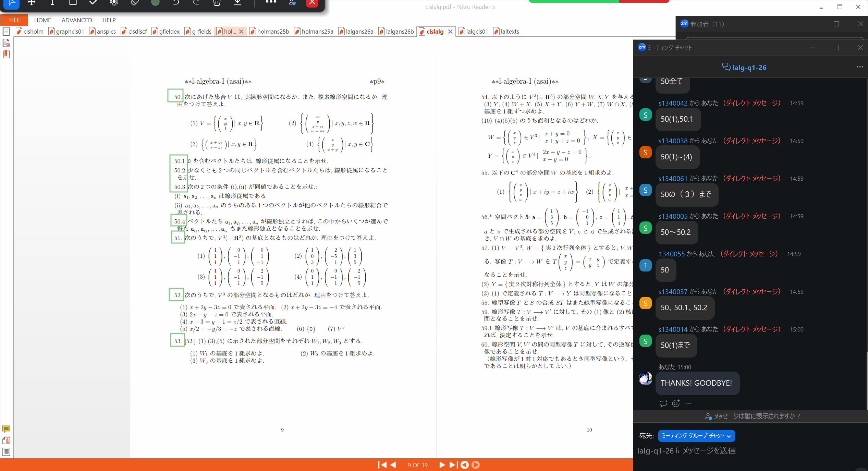Click the chat message '50(1)~(4)'
Screen dimensions: 868x471
coord(677,157)
